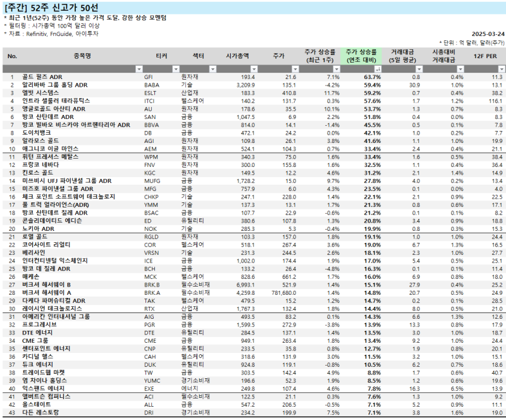Select the CME 그룹 name cell
This screenshot has width=506, height=420.
35,341
